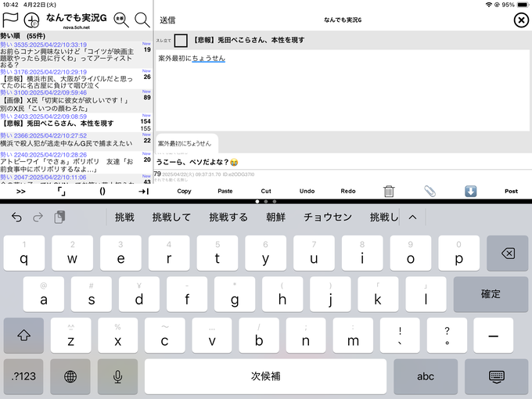The width and height of the screenshot is (532, 399).
Task: Open the plain search magnifier icon
Action: (142, 20)
